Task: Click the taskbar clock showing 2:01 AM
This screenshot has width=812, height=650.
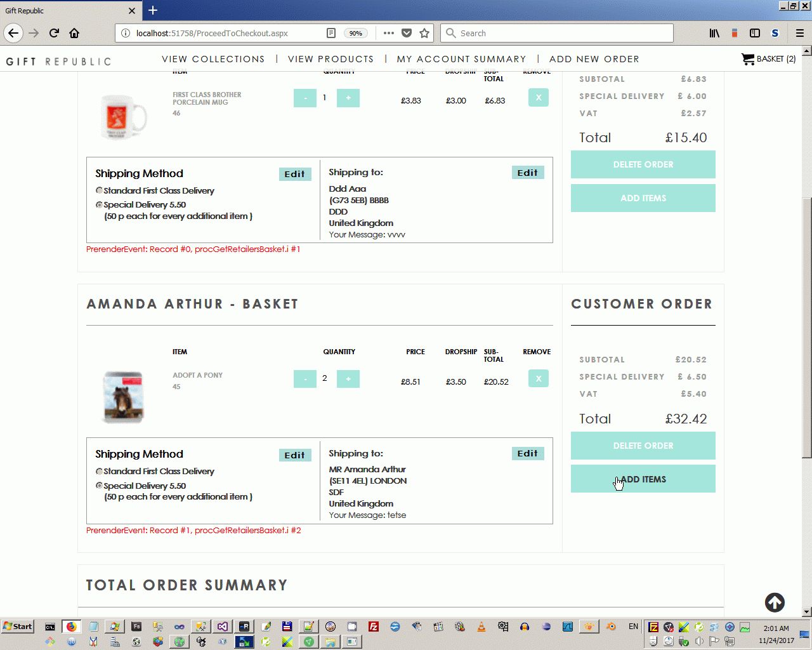Action: [776, 628]
